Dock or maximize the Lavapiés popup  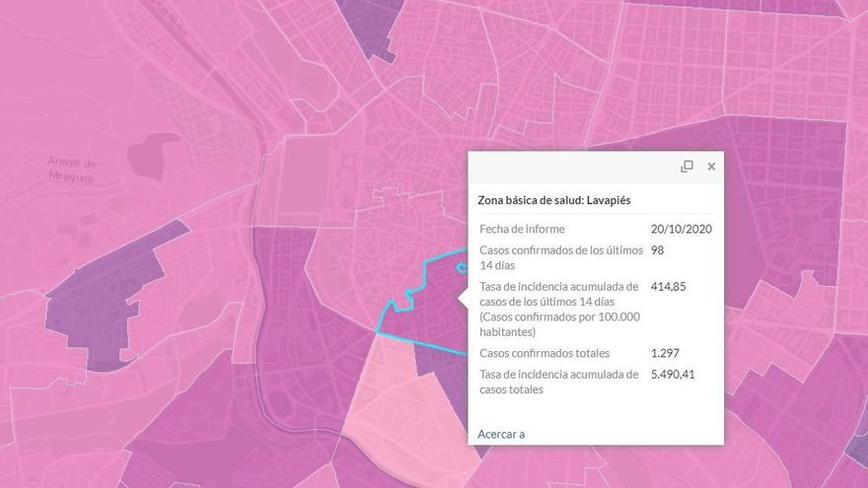(x=687, y=166)
